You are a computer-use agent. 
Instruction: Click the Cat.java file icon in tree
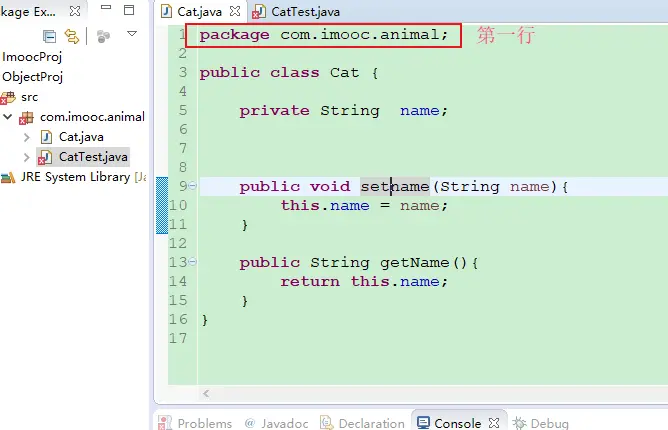pyautogui.click(x=46, y=137)
